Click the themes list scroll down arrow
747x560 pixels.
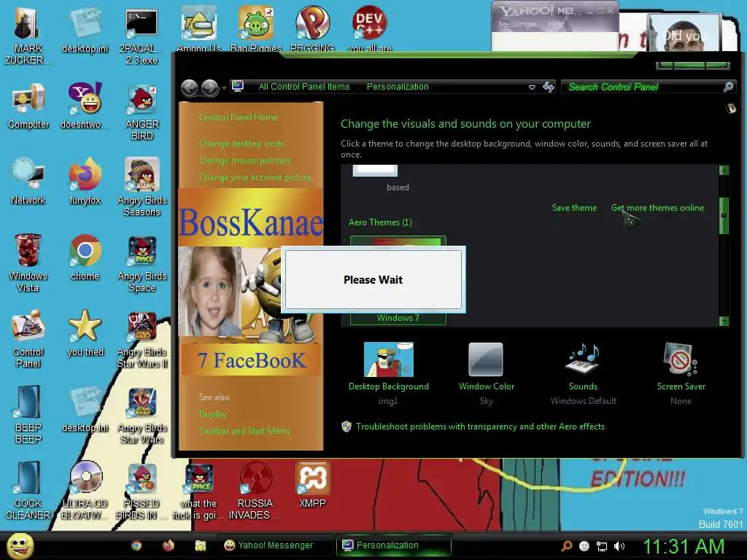coord(724,322)
